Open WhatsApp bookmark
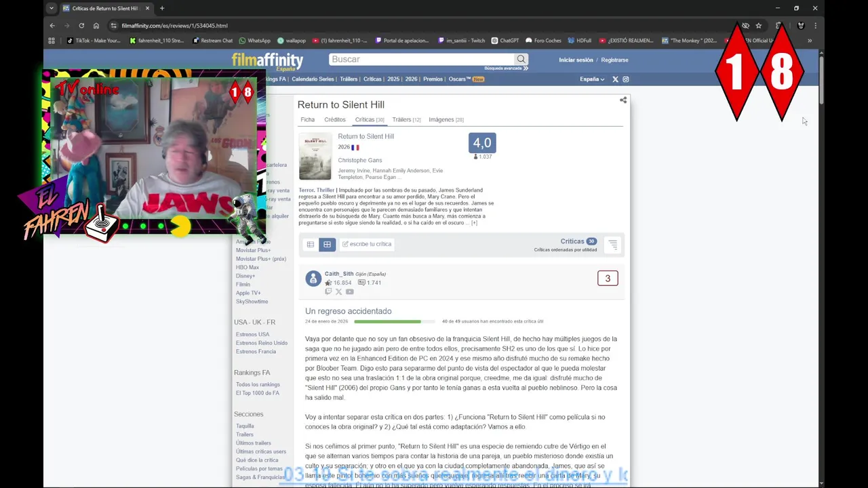The height and width of the screenshot is (488, 868). click(255, 41)
